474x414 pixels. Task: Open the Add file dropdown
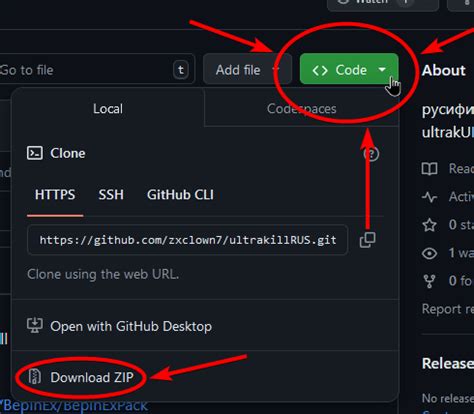coord(247,70)
